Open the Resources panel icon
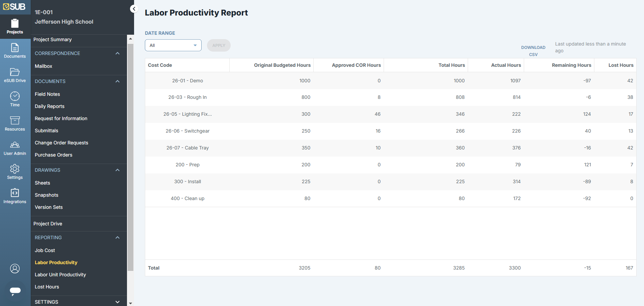Screen dimensions: 644x306 click(x=15, y=123)
